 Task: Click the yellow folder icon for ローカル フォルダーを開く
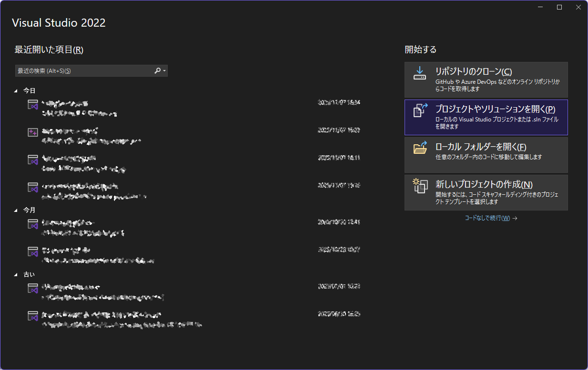420,148
